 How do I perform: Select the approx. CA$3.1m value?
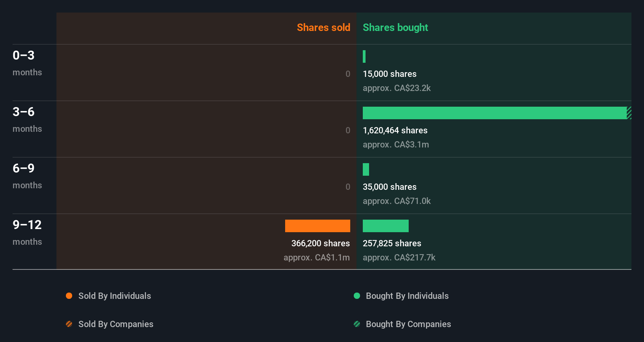[x=396, y=144]
